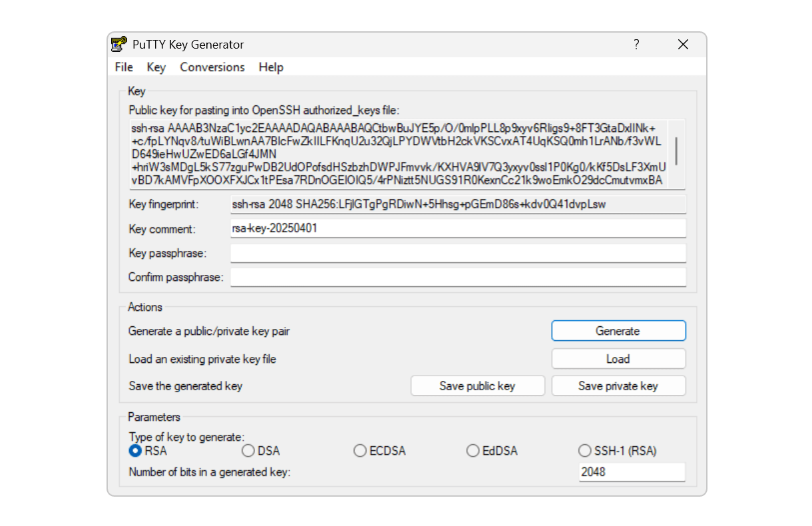Click 'Load an existing private key file' text
812x526 pixels.
point(202,359)
